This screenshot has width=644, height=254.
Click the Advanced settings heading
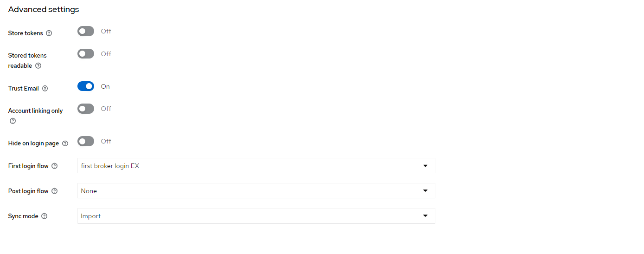[44, 9]
